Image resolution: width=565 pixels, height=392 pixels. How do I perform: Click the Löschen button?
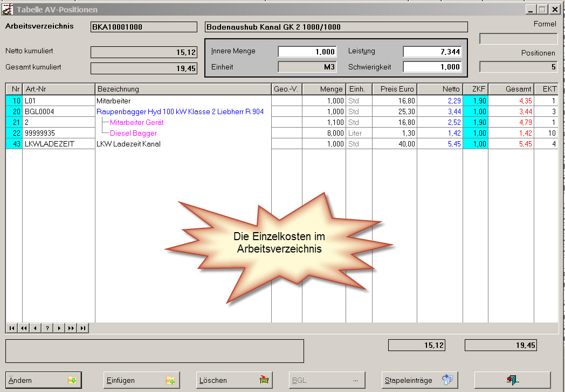(235, 380)
